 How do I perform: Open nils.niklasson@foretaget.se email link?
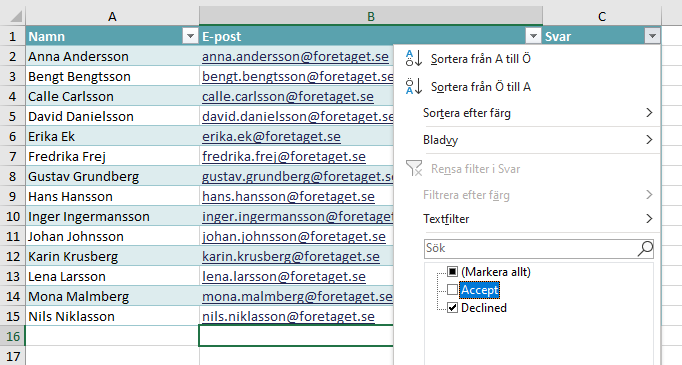288,316
